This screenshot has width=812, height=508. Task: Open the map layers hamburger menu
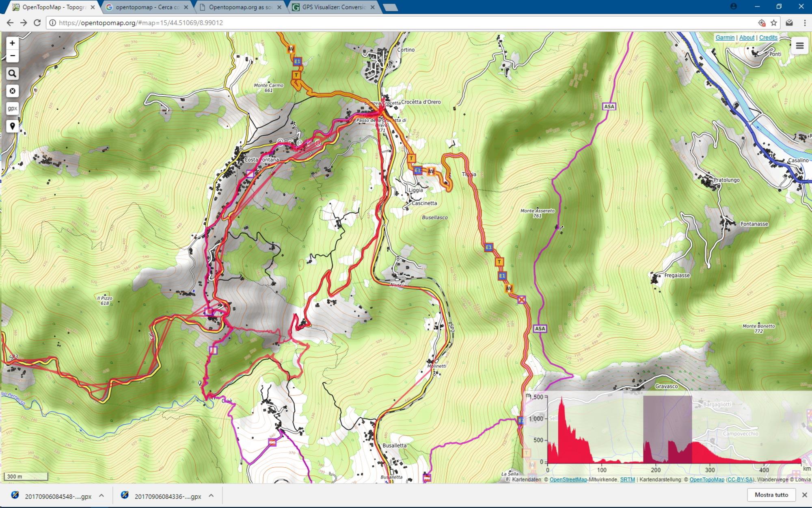click(x=799, y=46)
